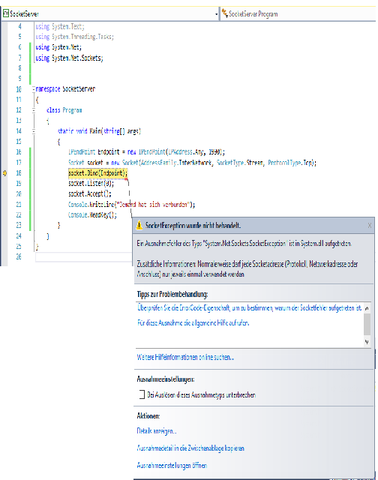This screenshot has height=480, width=378.
Task: Click the socket.Listen line of code
Action: click(x=91, y=183)
